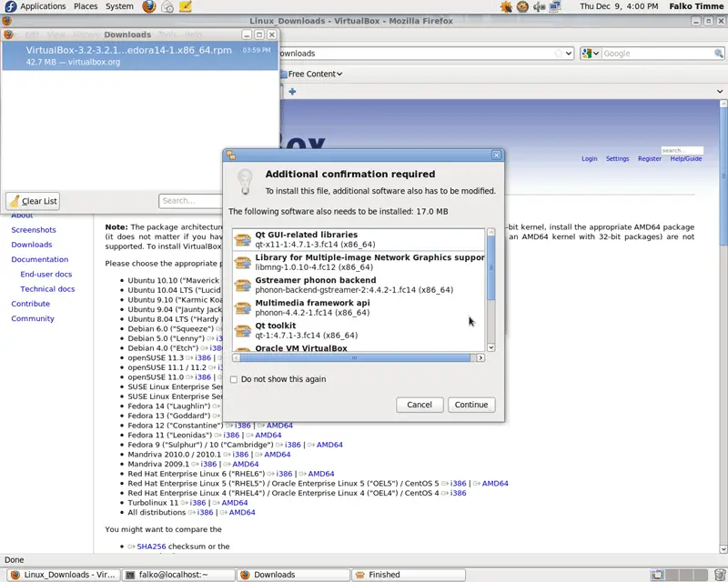The image size is (728, 582).
Task: Switch to Linux_Downloads Firefox window in taskbar
Action: tap(64, 575)
